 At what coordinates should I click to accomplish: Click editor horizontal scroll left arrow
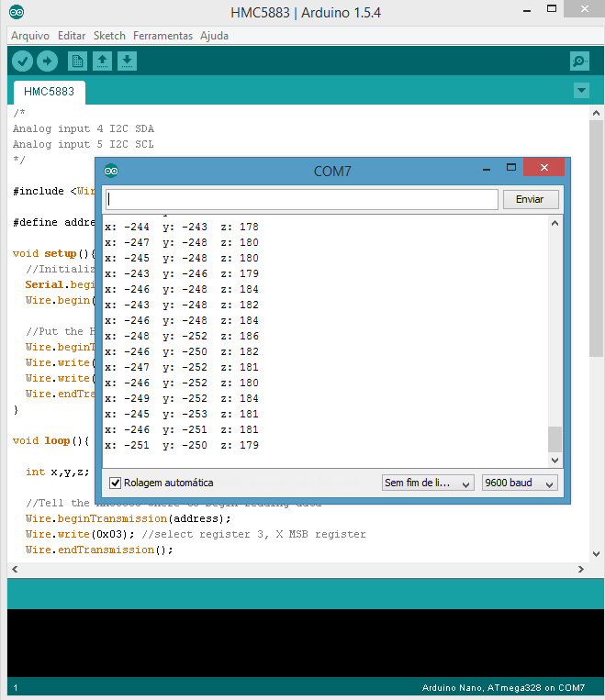[x=15, y=569]
